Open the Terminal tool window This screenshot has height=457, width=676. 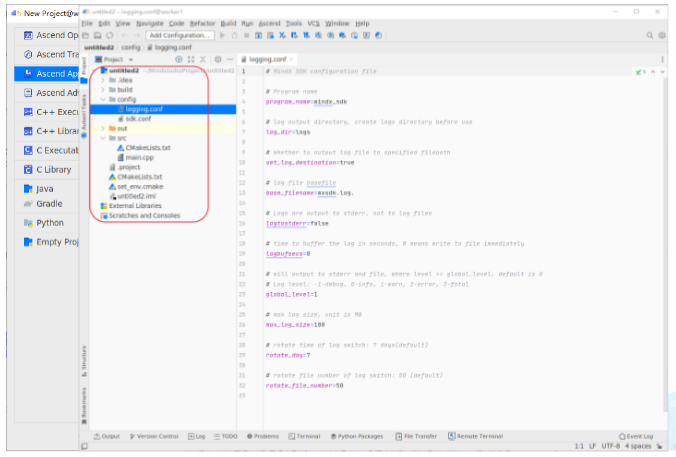[x=304, y=436]
